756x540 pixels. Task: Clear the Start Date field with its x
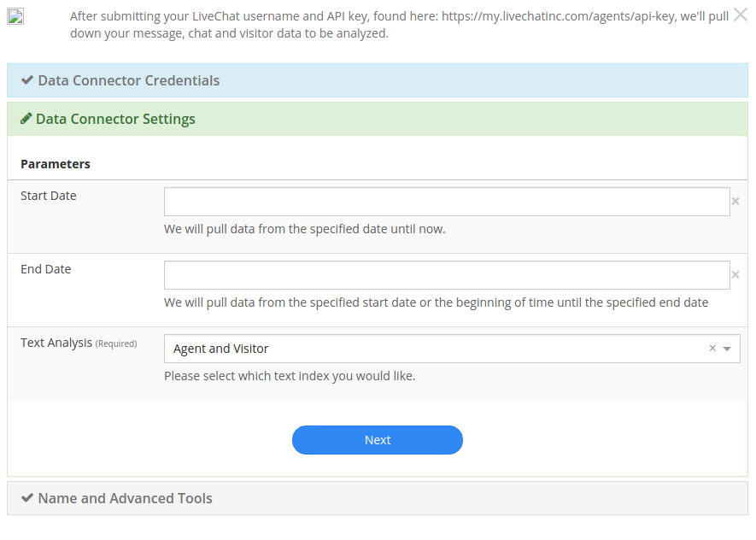pyautogui.click(x=735, y=202)
